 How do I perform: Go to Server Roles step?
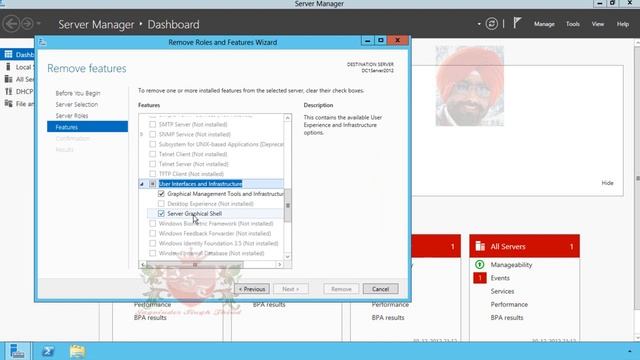pos(72,116)
